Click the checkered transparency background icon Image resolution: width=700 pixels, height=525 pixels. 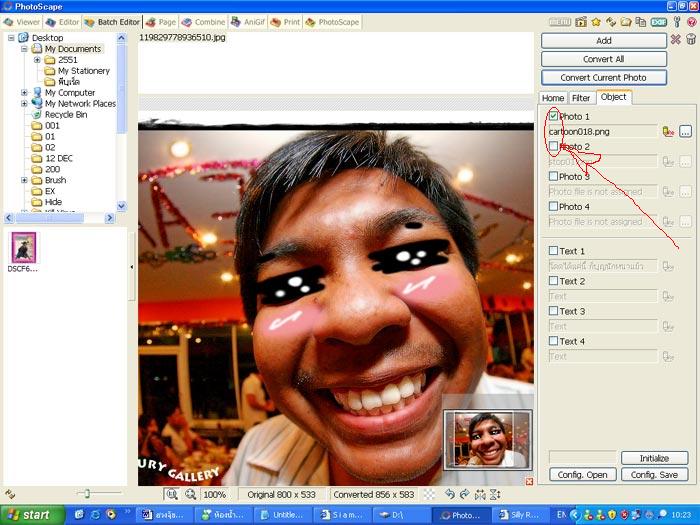pos(429,494)
